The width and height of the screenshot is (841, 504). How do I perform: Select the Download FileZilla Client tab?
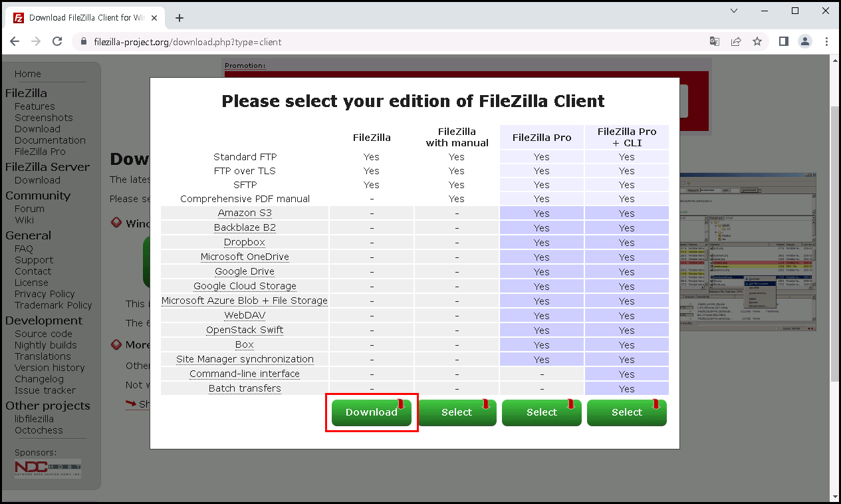[86, 18]
